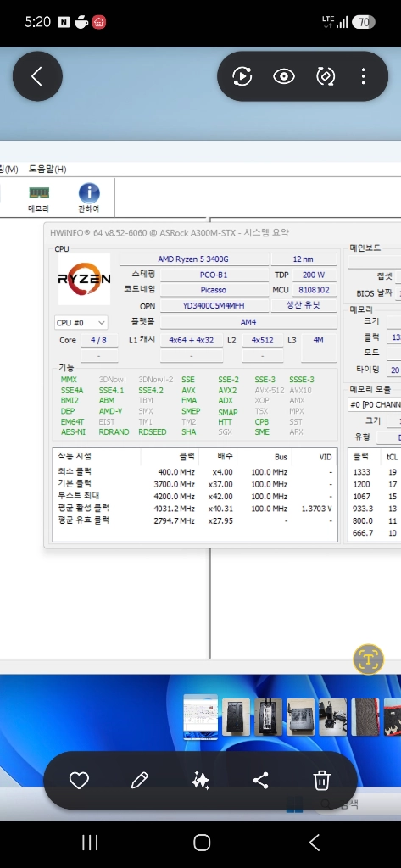The image size is (401, 868).
Task: Tap Android recents navigation button
Action: tap(90, 843)
